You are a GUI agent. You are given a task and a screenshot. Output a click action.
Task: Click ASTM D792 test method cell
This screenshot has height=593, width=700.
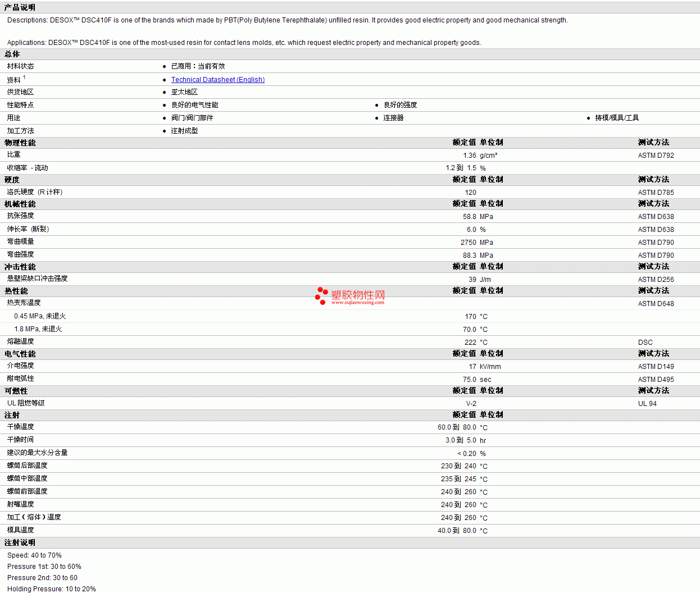(656, 156)
